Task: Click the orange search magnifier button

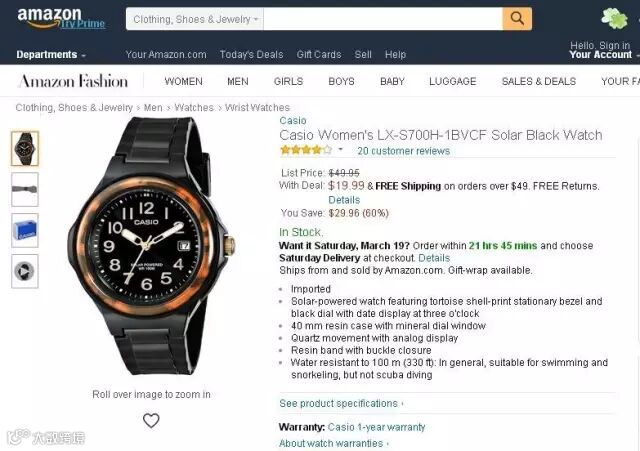Action: (x=517, y=19)
